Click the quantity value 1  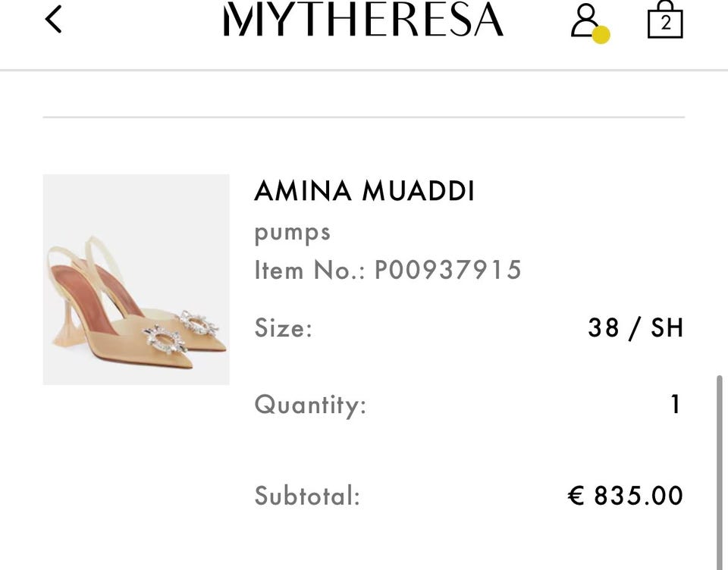click(676, 404)
